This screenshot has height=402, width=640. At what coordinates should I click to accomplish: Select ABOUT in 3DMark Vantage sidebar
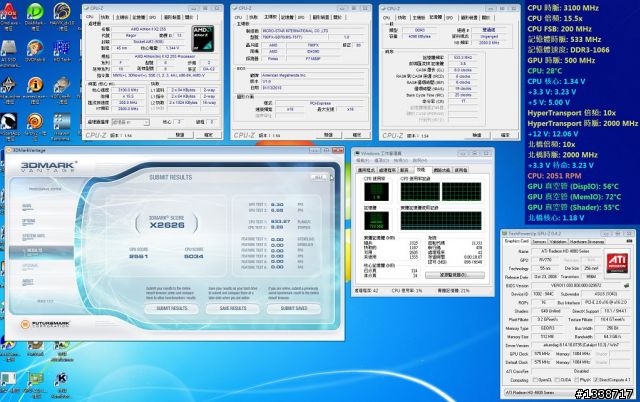coord(28,282)
